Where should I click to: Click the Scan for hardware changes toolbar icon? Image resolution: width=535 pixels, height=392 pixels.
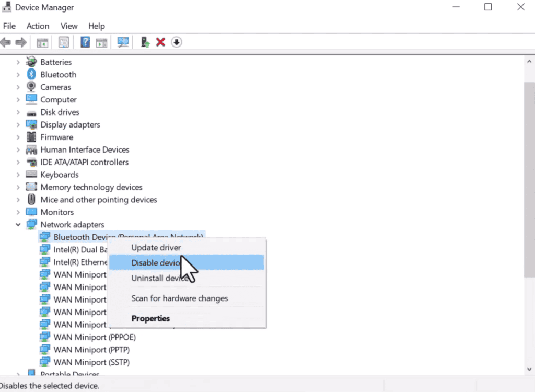[x=123, y=42]
